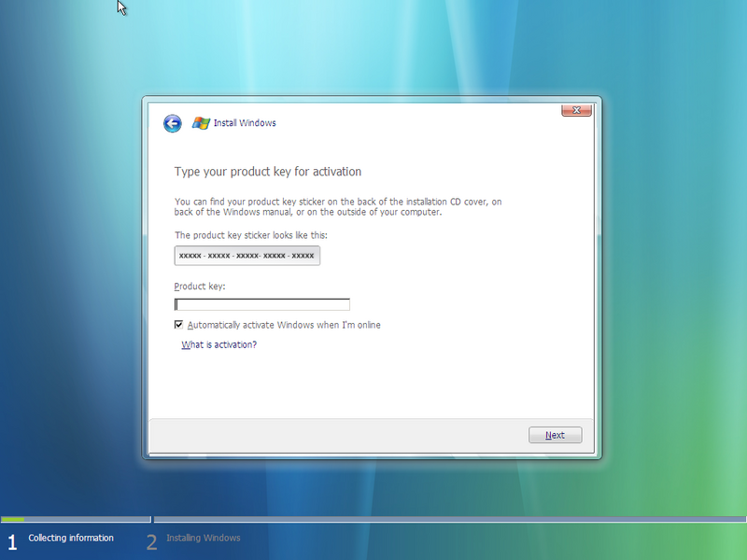Go back using the blue arrow button
Screen dimensions: 747x560
[x=173, y=123]
